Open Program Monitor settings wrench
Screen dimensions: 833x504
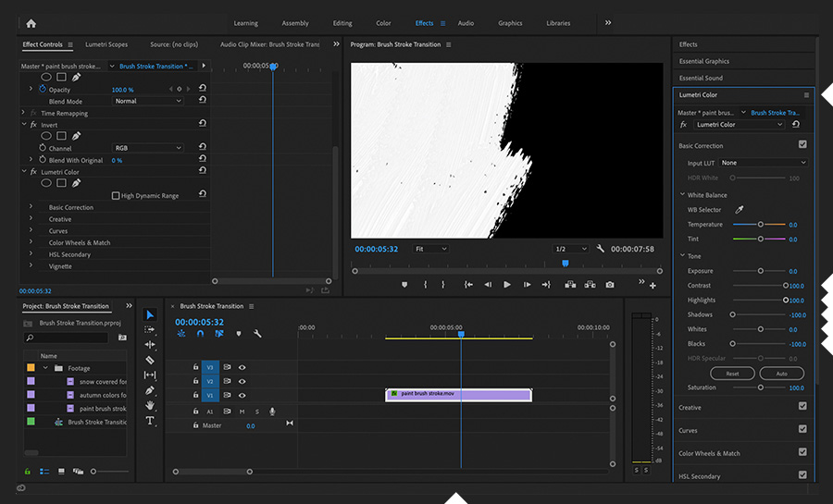pos(601,249)
